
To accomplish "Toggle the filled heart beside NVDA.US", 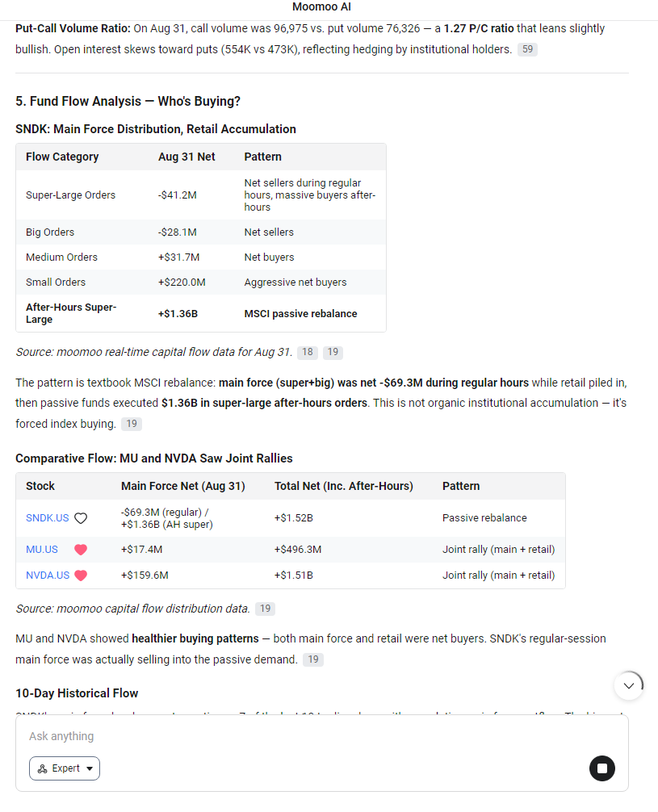I will 81,576.
